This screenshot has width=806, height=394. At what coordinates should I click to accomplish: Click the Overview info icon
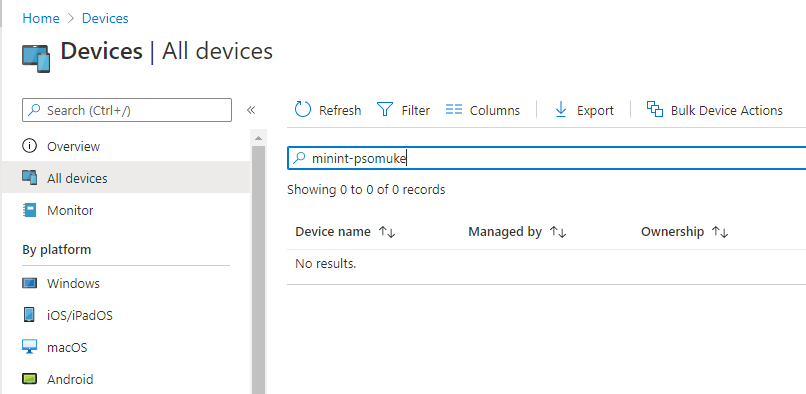29,146
